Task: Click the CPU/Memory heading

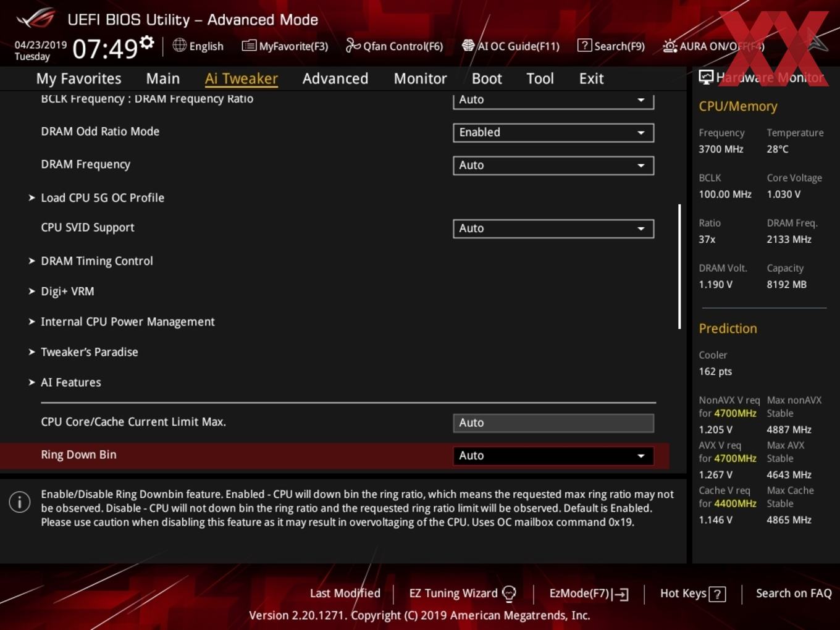Action: tap(738, 106)
